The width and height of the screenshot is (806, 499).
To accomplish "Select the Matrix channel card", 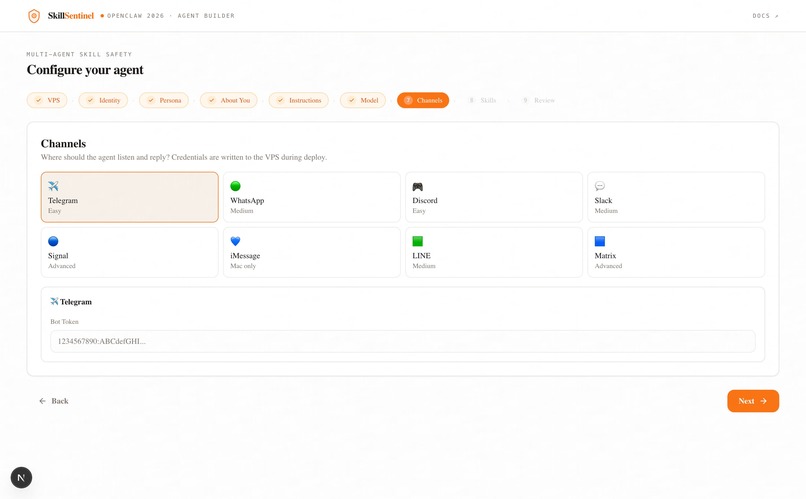I will pos(676,252).
